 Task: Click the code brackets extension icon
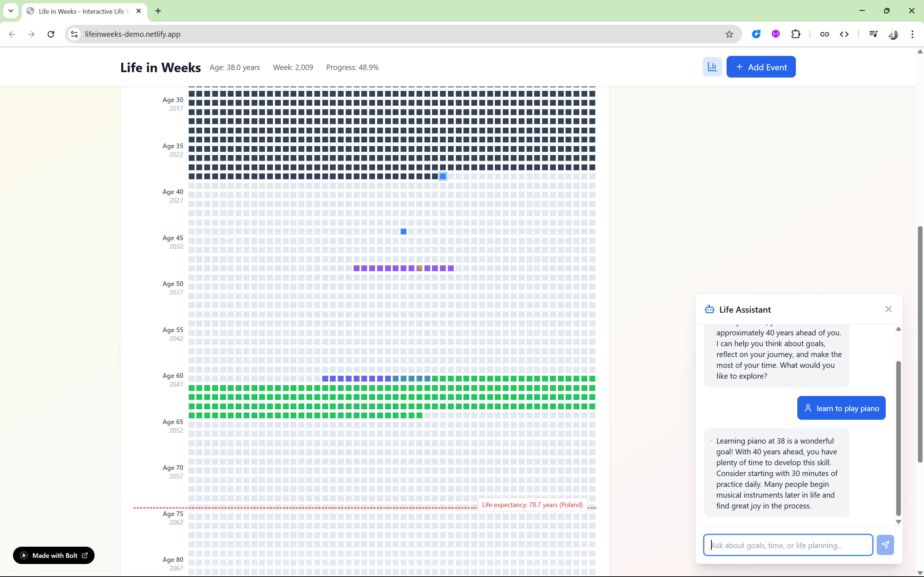844,34
